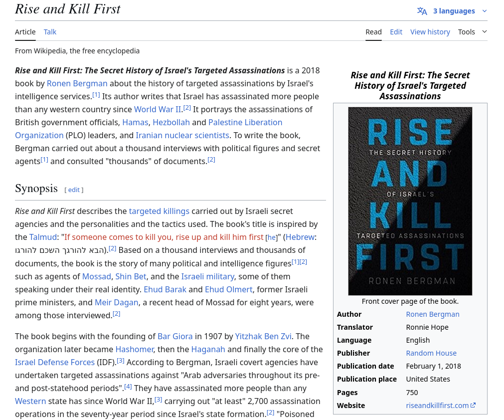Follow the Hebrew language link
The image size is (504, 420).
[x=300, y=237]
